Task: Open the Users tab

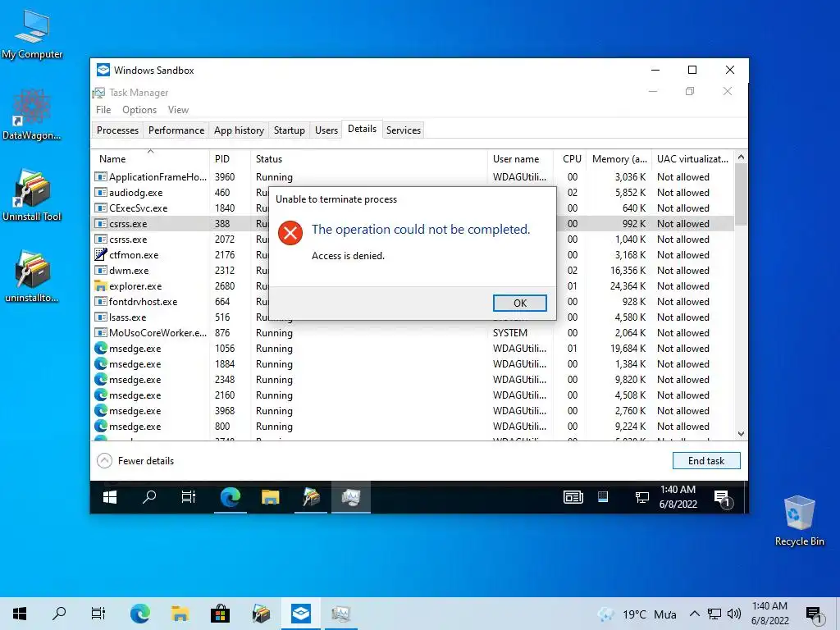Action: pyautogui.click(x=326, y=130)
